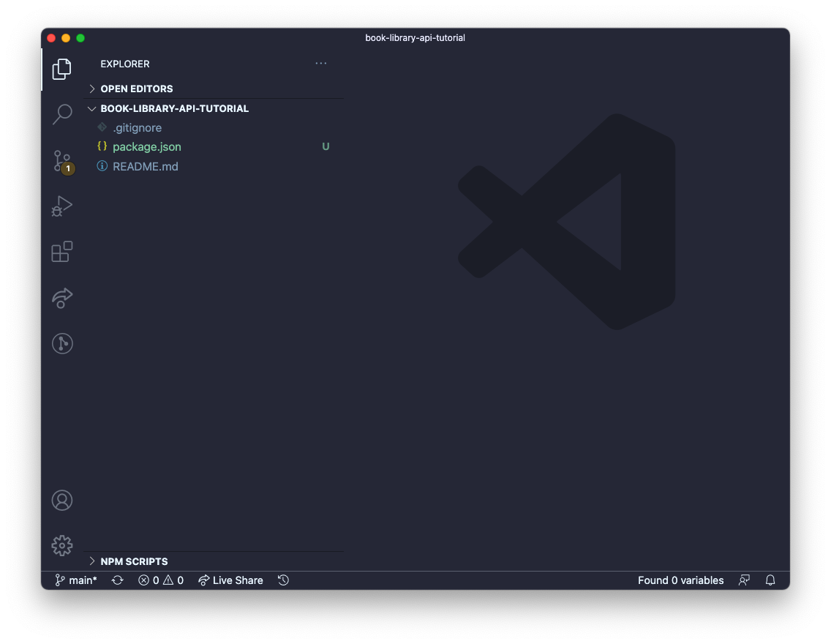Viewport: 831px width, 644px height.
Task: Collapse the BOOK-LIBRARY-API-TUTORIAL folder
Action: point(214,108)
